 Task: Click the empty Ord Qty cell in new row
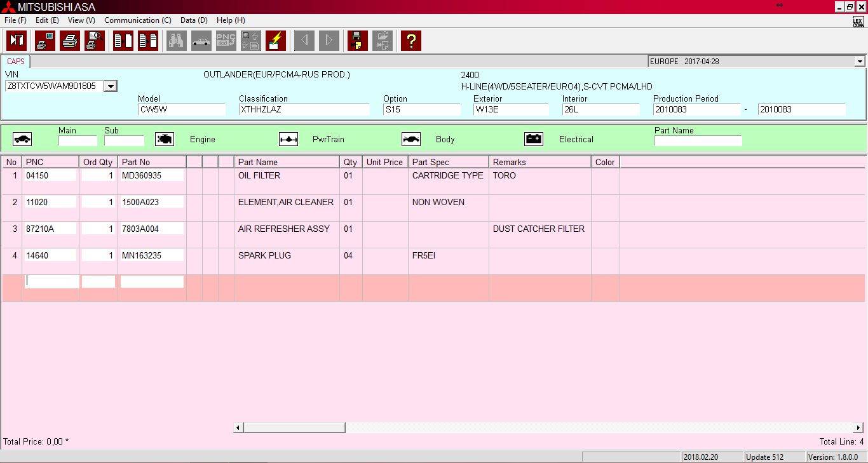pyautogui.click(x=98, y=281)
